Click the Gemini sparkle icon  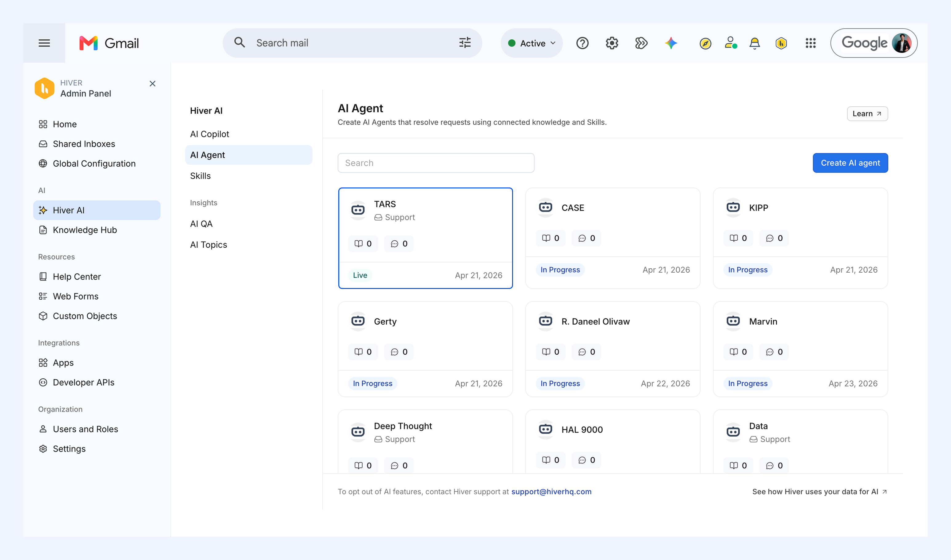pos(671,43)
